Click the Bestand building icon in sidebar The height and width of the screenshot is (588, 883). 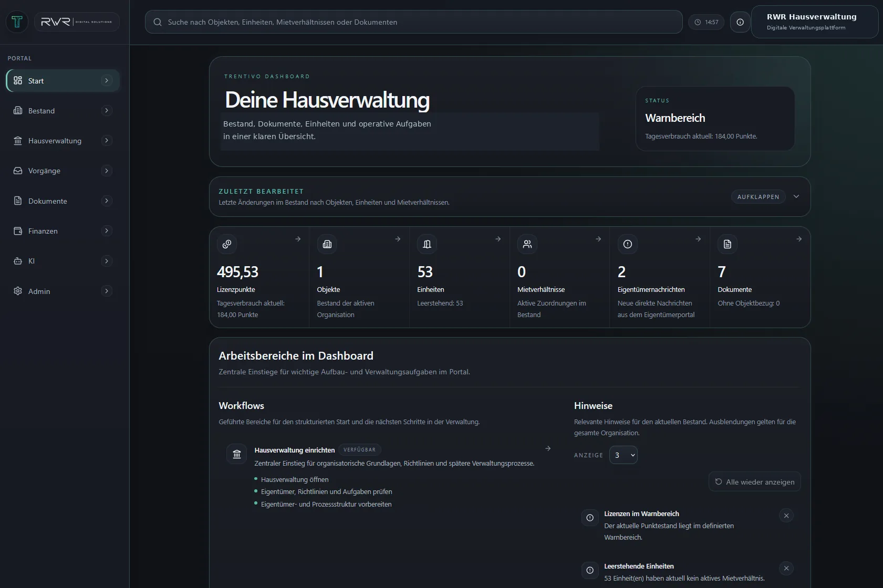(18, 110)
